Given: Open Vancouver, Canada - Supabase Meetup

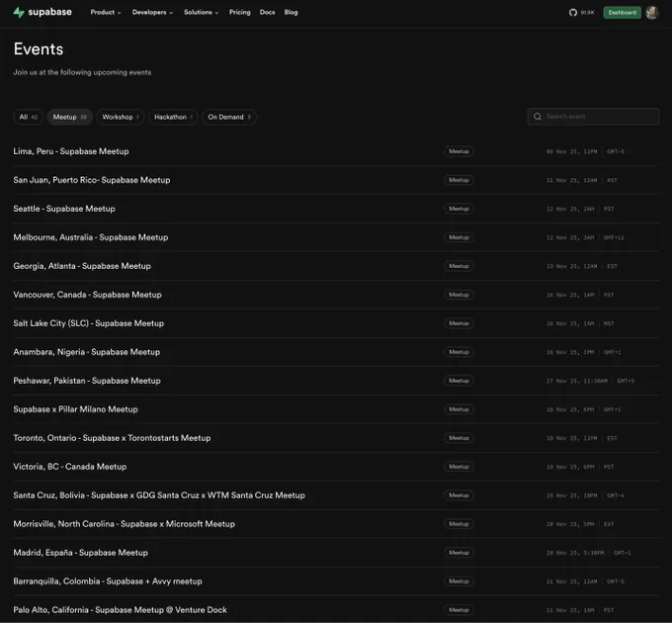Looking at the screenshot, I should click(87, 295).
